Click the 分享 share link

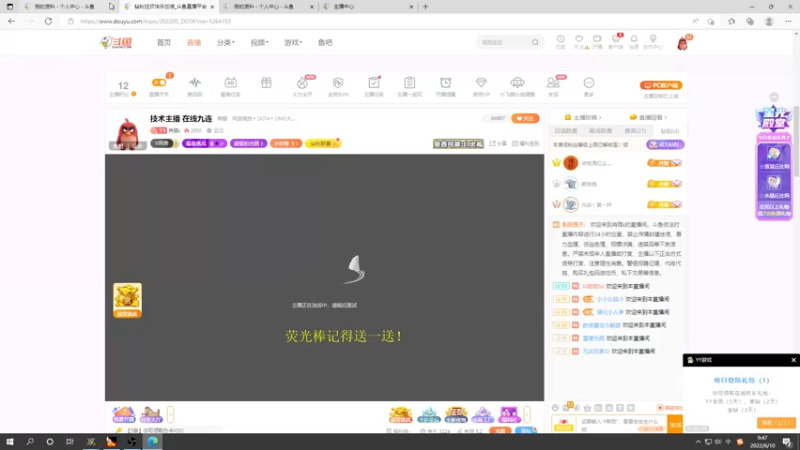498,144
